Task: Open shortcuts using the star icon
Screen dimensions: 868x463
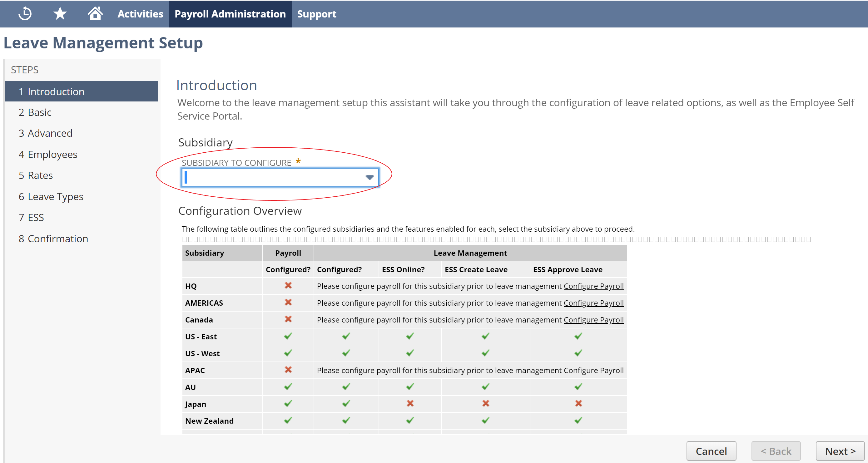Action: (x=60, y=14)
